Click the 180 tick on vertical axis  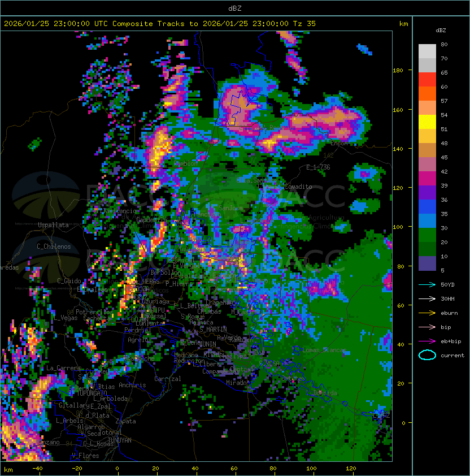point(398,70)
